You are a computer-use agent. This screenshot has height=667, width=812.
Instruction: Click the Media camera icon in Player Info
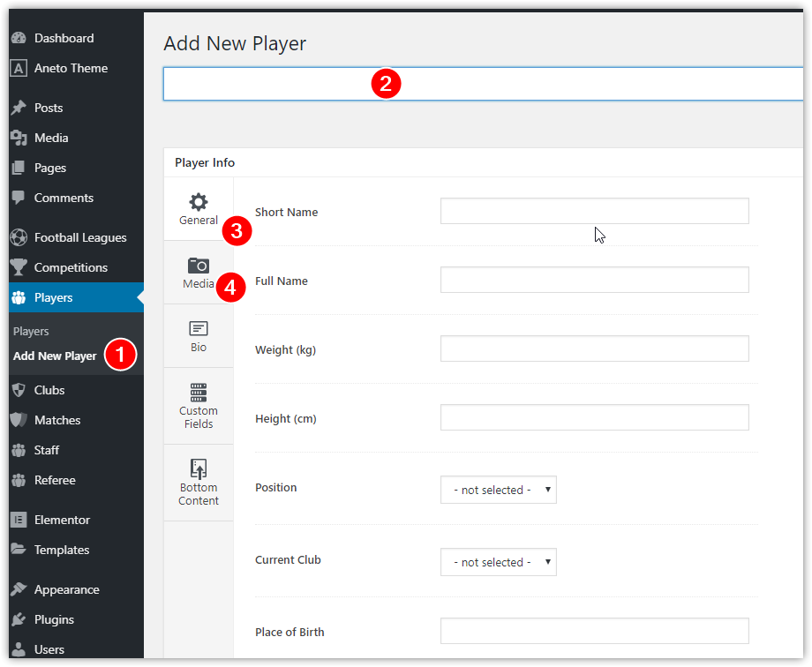[x=199, y=266]
